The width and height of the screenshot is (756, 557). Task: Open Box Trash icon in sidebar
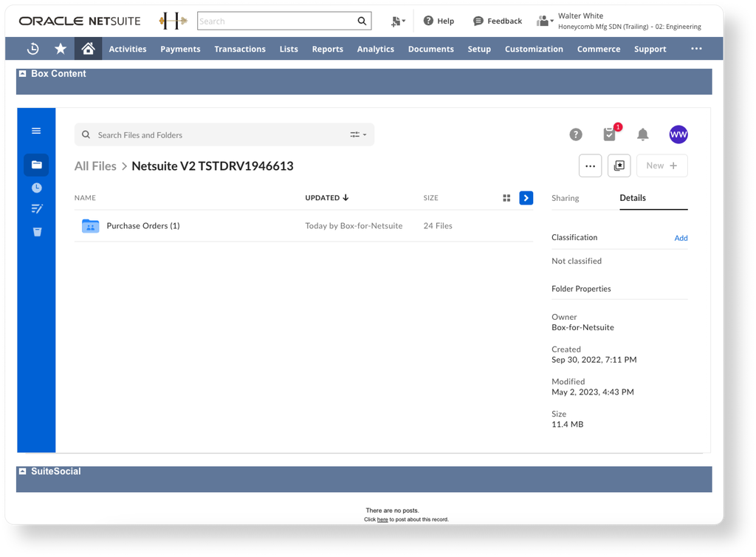37,232
